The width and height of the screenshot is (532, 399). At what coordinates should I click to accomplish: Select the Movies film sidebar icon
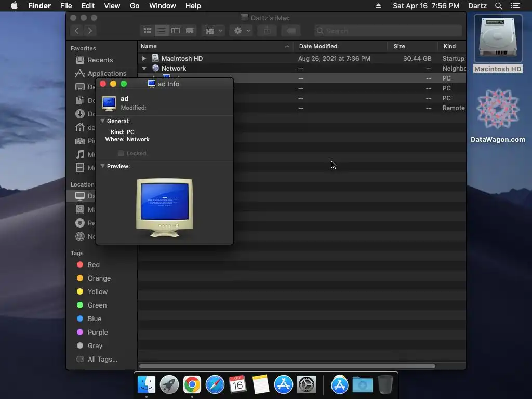(x=79, y=168)
